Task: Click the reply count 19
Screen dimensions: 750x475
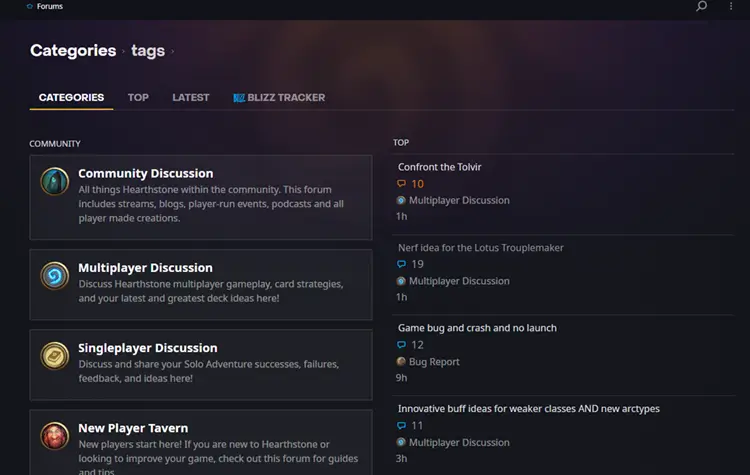Action: [x=418, y=264]
